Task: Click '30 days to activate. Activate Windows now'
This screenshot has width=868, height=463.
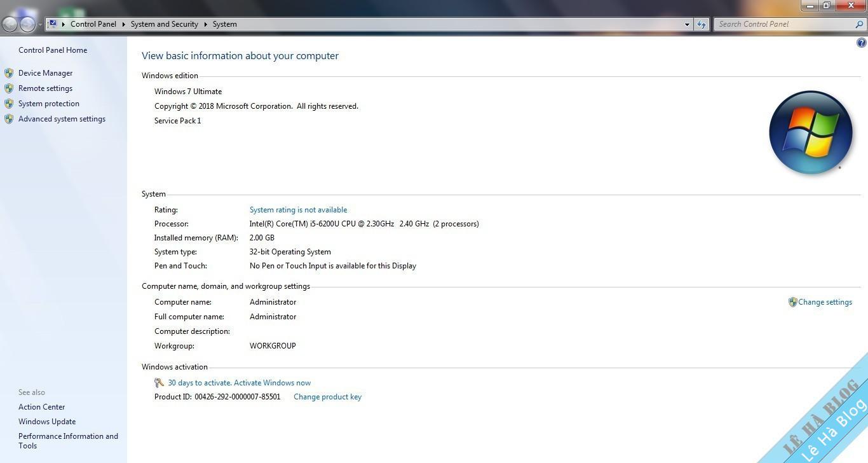Action: [x=239, y=383]
